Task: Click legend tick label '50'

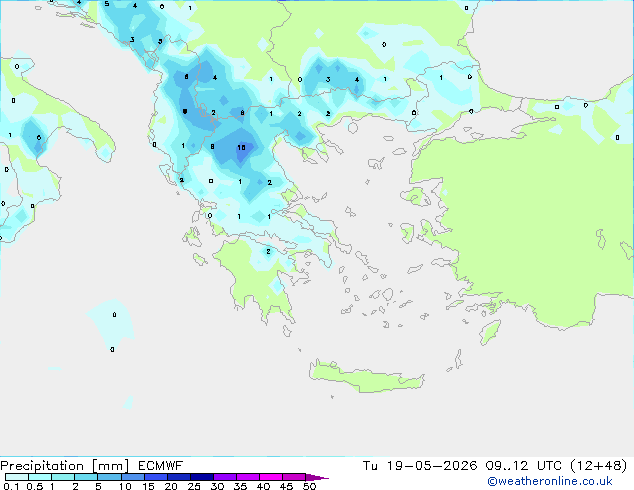Action: coord(309,486)
